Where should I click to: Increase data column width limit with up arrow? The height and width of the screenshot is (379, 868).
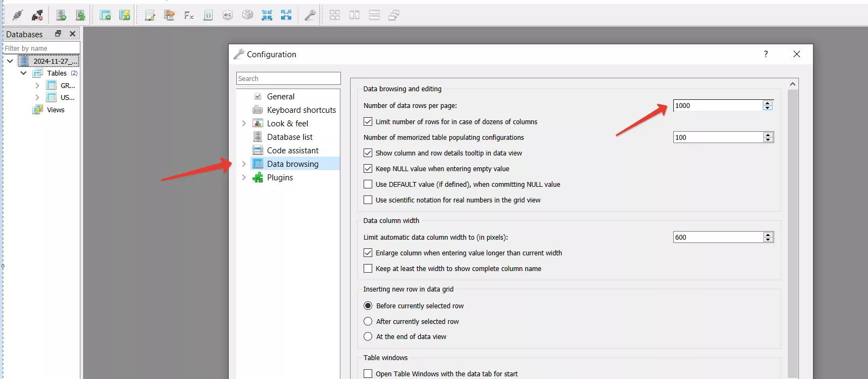pyautogui.click(x=768, y=235)
